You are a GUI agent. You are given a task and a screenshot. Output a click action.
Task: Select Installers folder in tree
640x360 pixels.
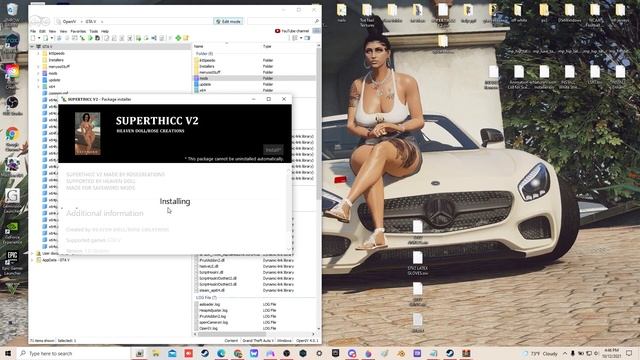(x=56, y=60)
